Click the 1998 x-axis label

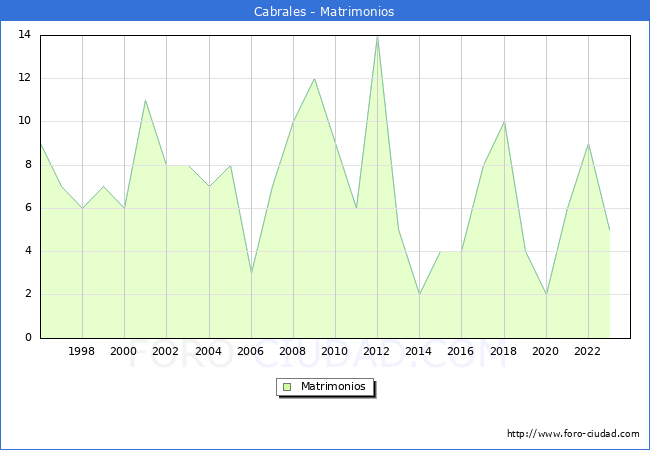click(81, 351)
